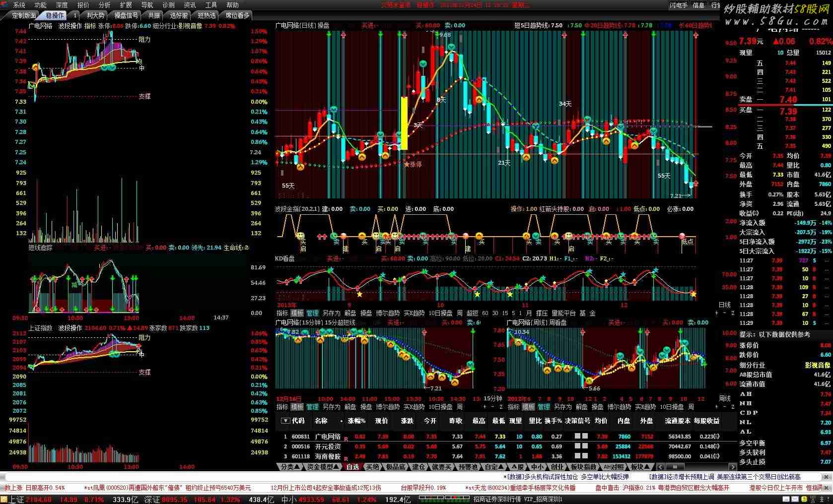
Task: Select 撑压 in daily chart toolbar
Action: [542, 313]
